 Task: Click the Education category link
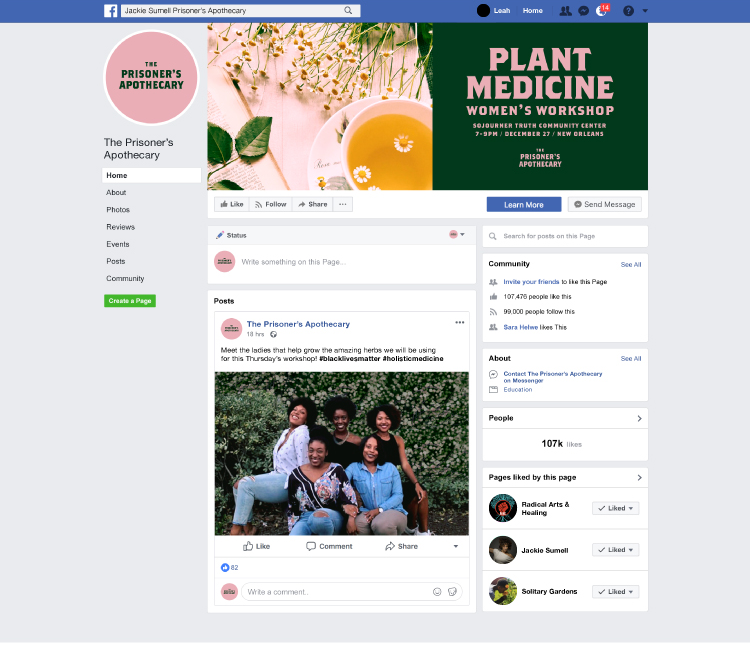[x=518, y=389]
